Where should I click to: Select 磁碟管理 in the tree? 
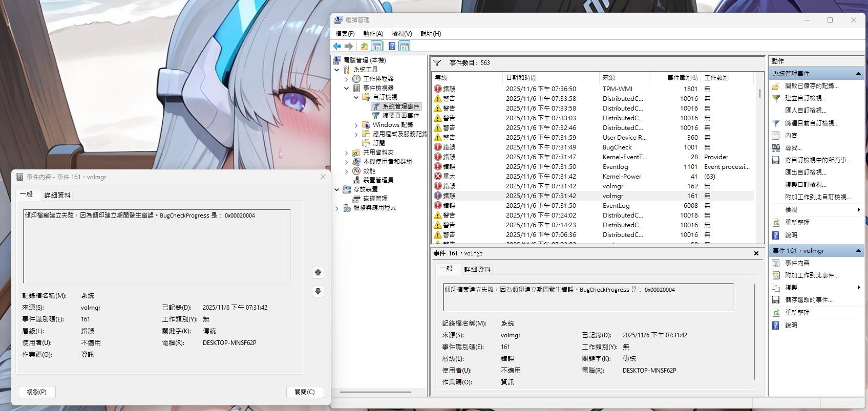[x=375, y=199]
